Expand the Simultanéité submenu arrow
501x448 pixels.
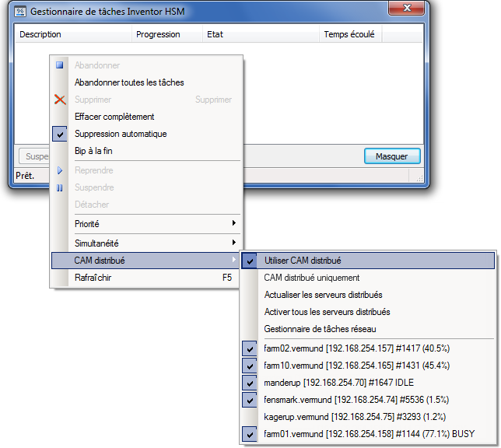pos(234,243)
